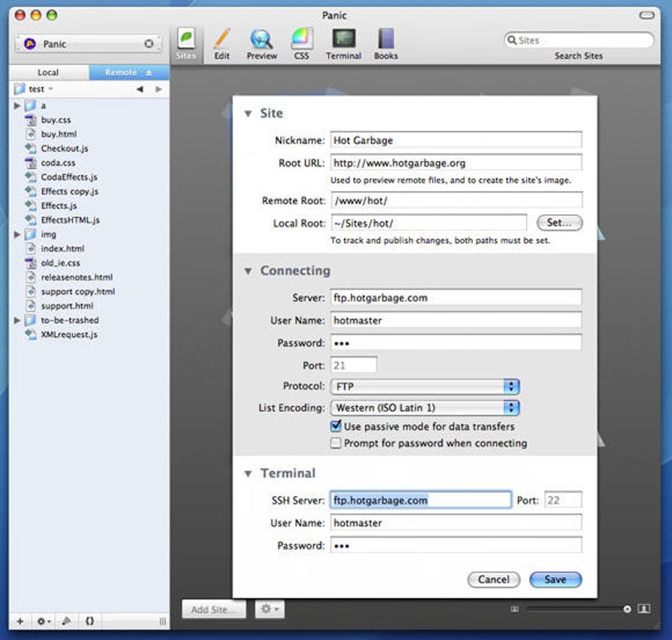Click the Connecting Server field
This screenshot has width=672, height=640.
[456, 297]
